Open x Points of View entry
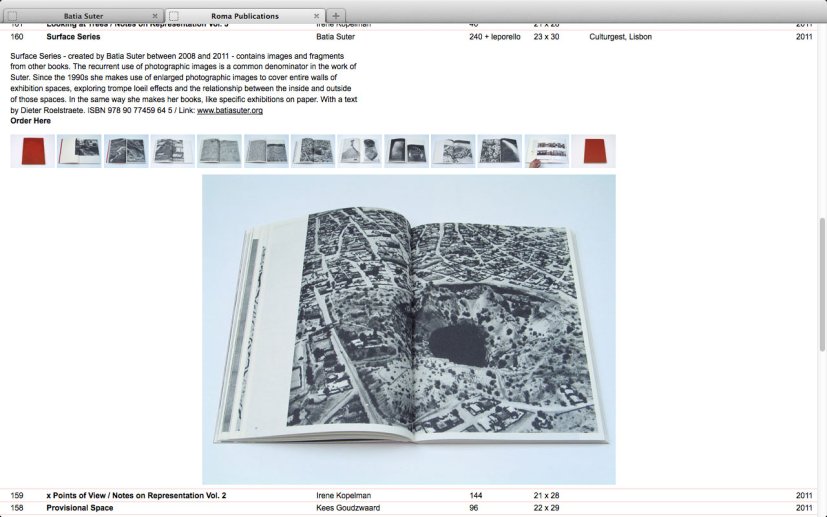This screenshot has width=827, height=517. pyautogui.click(x=136, y=495)
